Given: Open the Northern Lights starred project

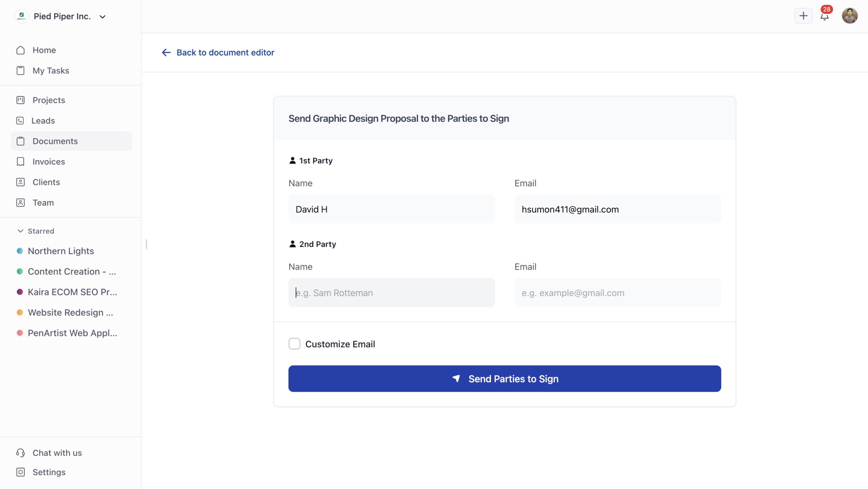Looking at the screenshot, I should 61,251.
